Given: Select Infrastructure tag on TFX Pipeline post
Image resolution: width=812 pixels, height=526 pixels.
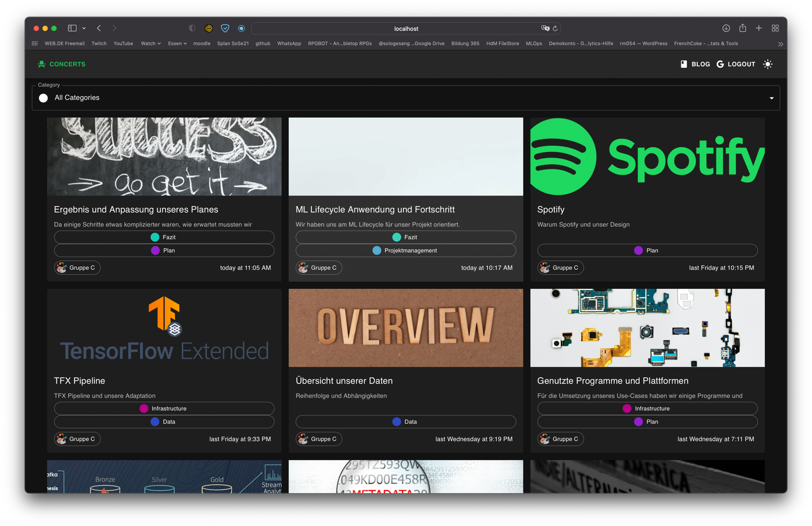Looking at the screenshot, I should (x=164, y=409).
